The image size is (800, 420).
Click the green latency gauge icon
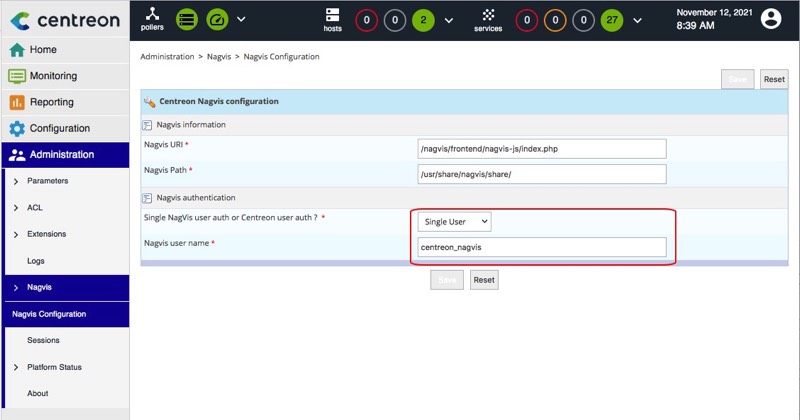coord(217,19)
